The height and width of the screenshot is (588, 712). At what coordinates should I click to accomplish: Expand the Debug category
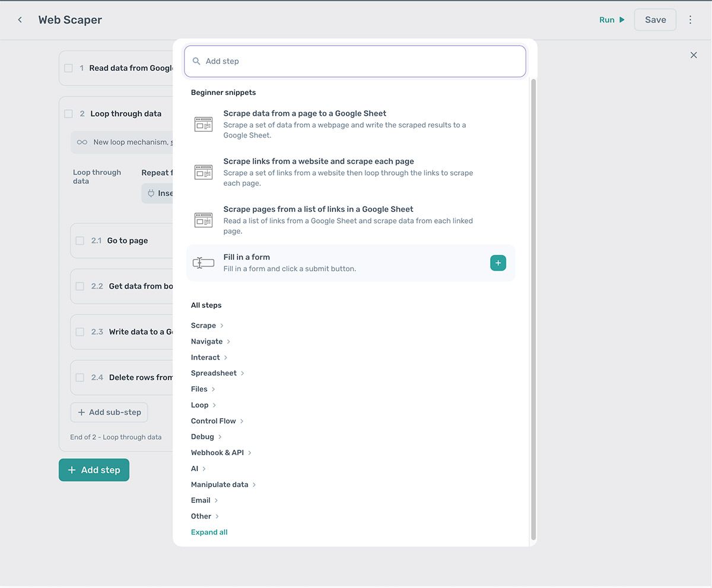[x=206, y=437]
